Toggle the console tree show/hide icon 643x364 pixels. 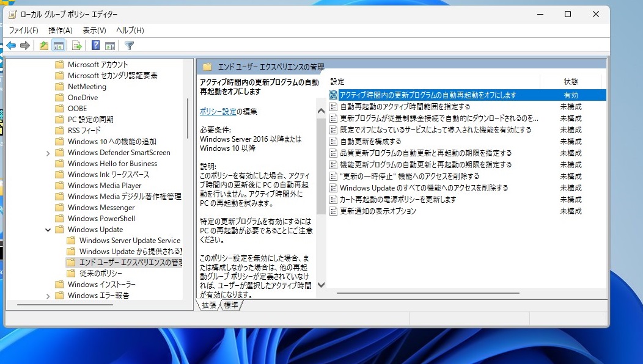[59, 45]
